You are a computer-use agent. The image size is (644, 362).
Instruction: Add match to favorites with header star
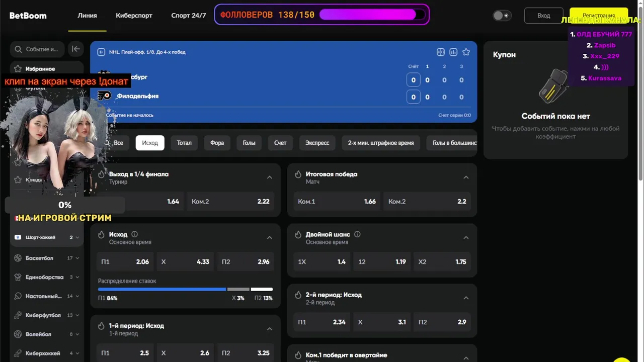[466, 52]
